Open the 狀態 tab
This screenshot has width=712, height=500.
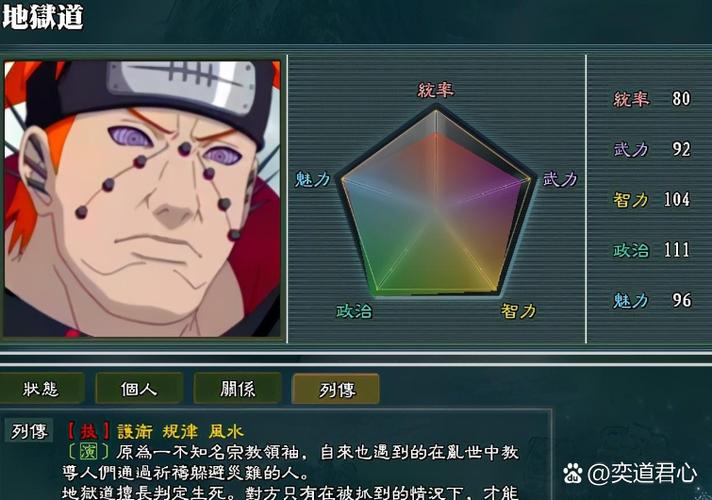click(41, 388)
